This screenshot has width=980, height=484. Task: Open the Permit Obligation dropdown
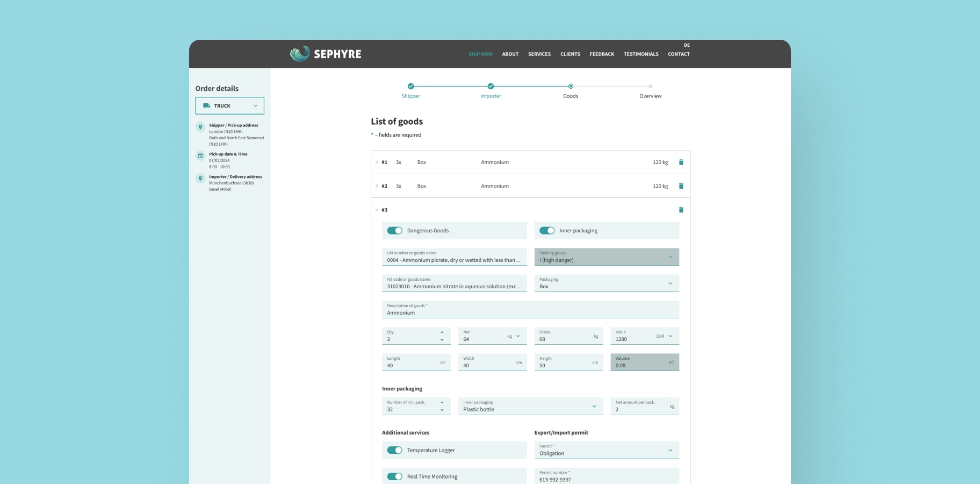point(607,450)
